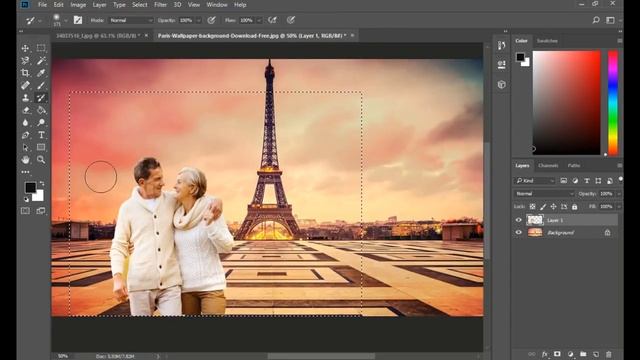Create a new layer group
This screenshot has width=640, height=360.
click(583, 354)
